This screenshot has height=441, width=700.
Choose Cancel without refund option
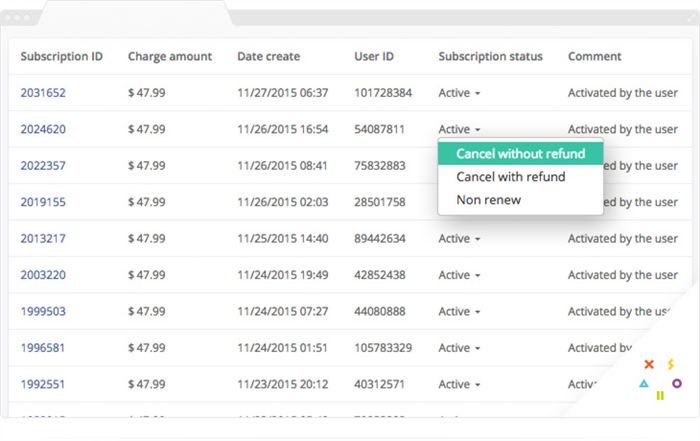click(x=521, y=154)
